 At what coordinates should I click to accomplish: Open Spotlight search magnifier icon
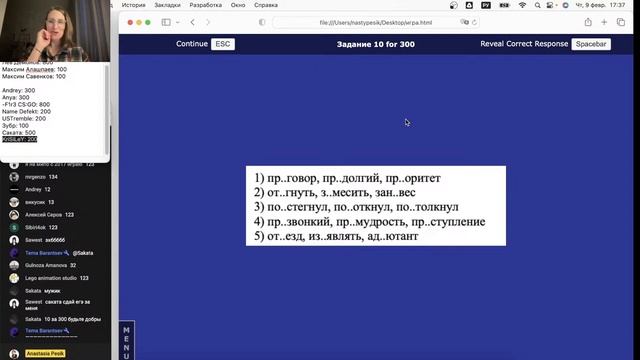(x=538, y=5)
